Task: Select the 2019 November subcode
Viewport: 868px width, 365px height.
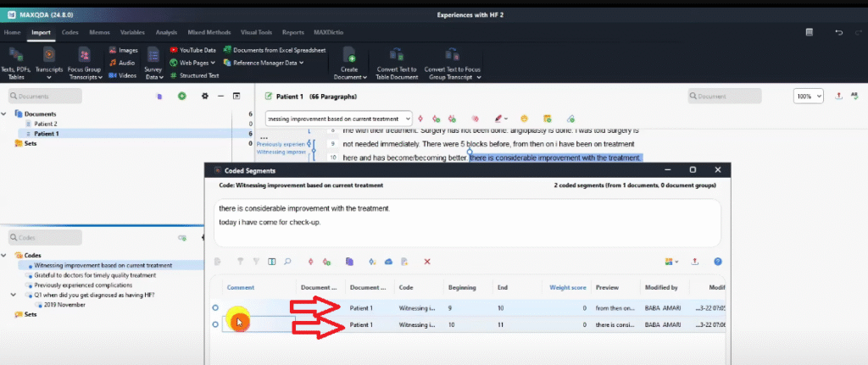Action: coord(64,305)
